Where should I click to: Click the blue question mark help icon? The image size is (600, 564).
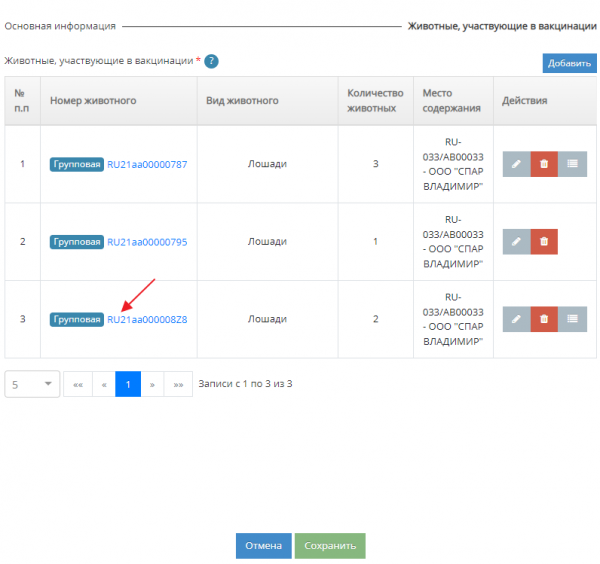(211, 61)
